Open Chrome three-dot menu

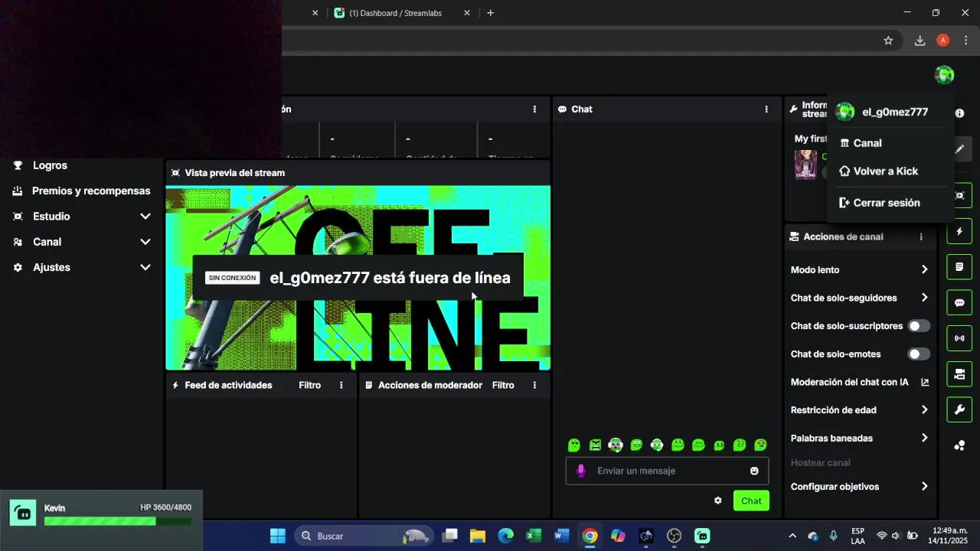966,41
